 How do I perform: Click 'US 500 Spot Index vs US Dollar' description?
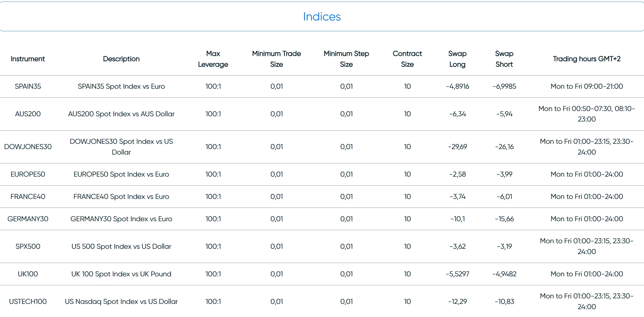121,246
